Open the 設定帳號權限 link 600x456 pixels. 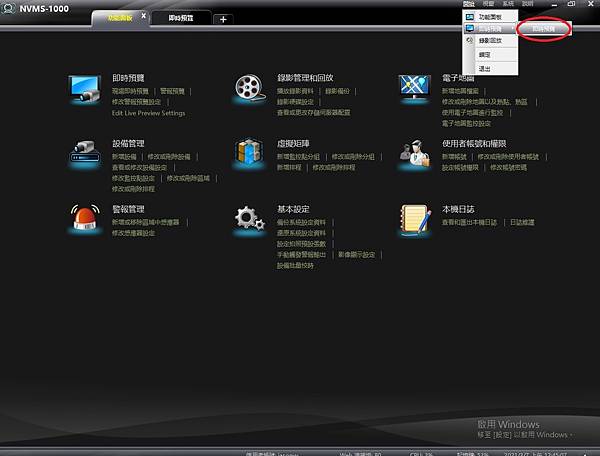(460, 168)
